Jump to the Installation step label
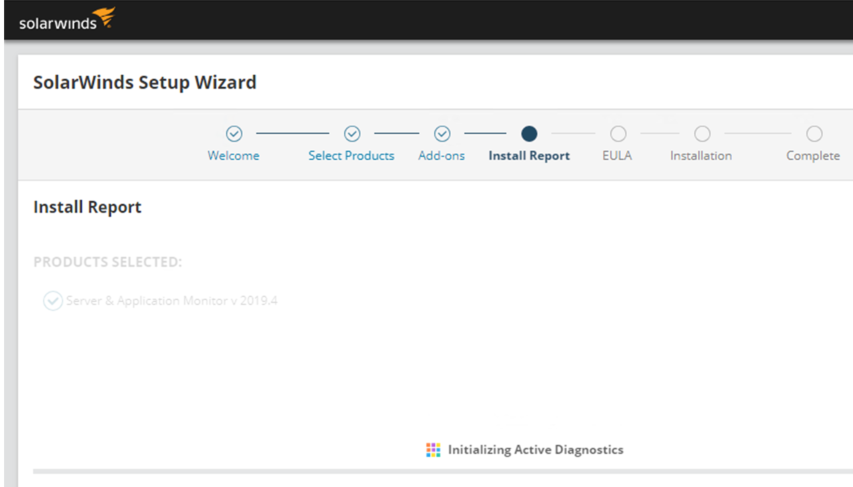853x487 pixels. (701, 156)
